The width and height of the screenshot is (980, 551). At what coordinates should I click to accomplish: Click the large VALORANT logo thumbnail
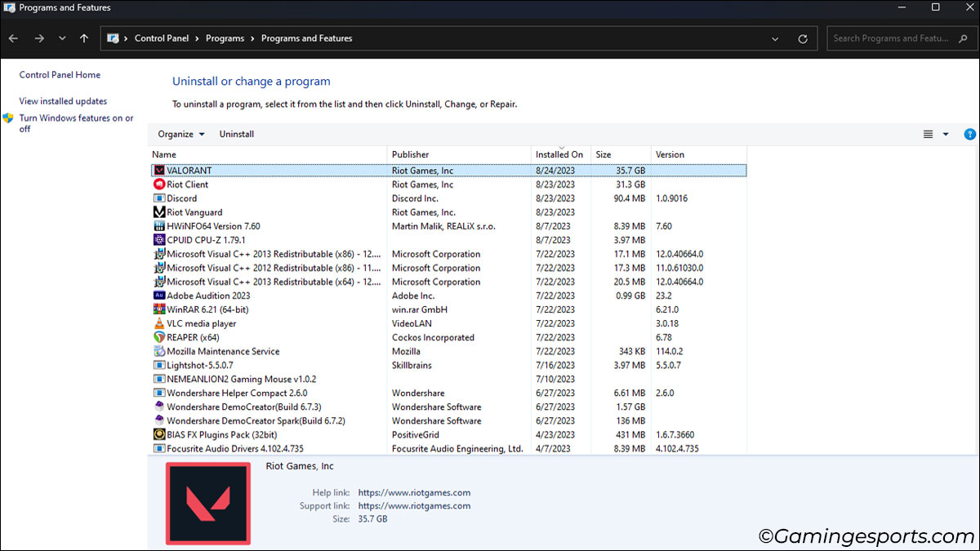click(208, 504)
